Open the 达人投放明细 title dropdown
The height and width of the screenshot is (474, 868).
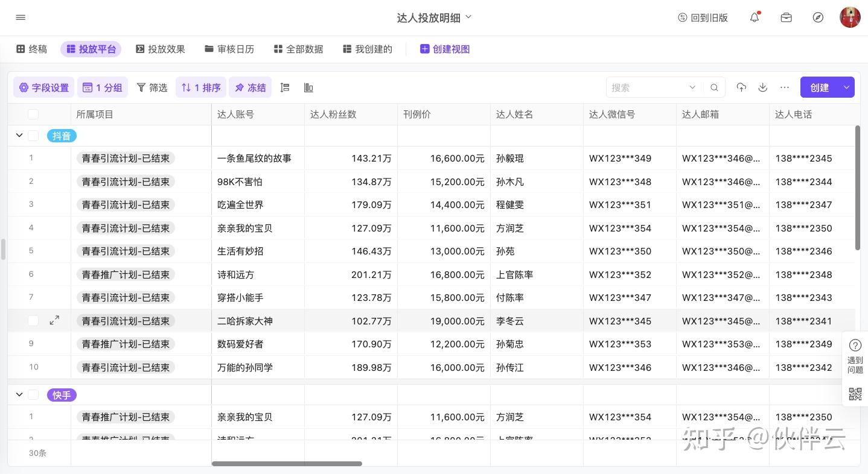[x=468, y=17]
